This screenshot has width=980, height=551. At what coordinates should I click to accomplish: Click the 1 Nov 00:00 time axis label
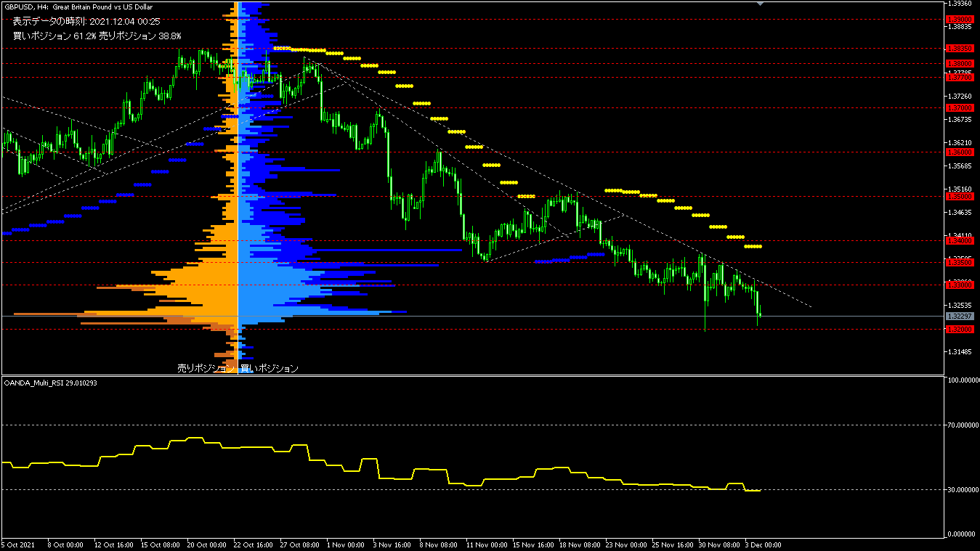(x=345, y=544)
